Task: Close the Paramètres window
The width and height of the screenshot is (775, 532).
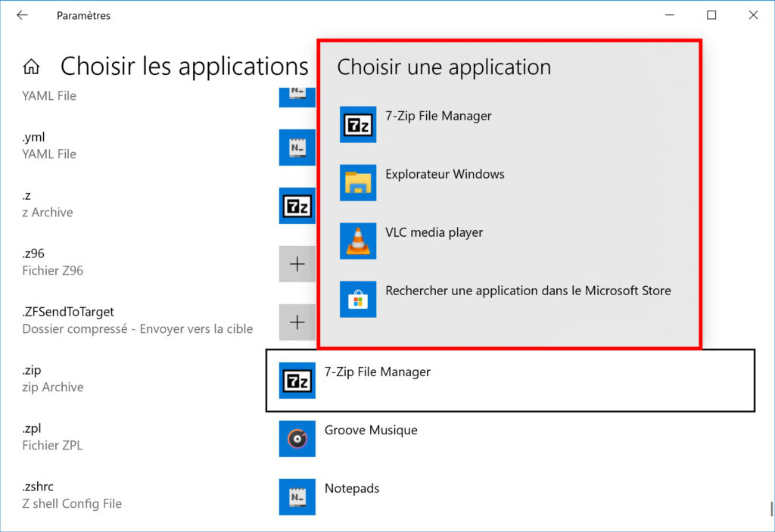Action: [x=753, y=15]
